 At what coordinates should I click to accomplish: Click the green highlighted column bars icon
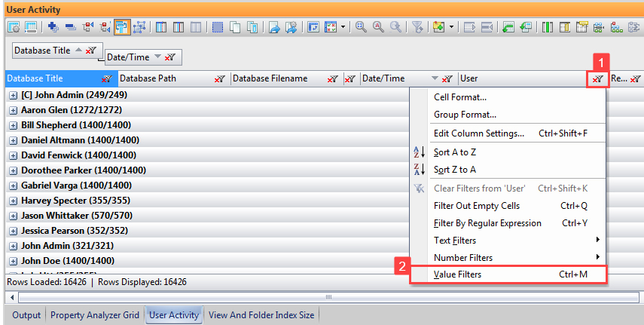click(x=548, y=27)
